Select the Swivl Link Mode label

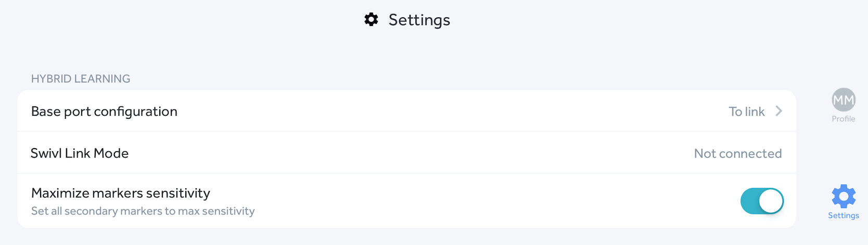coord(80,153)
